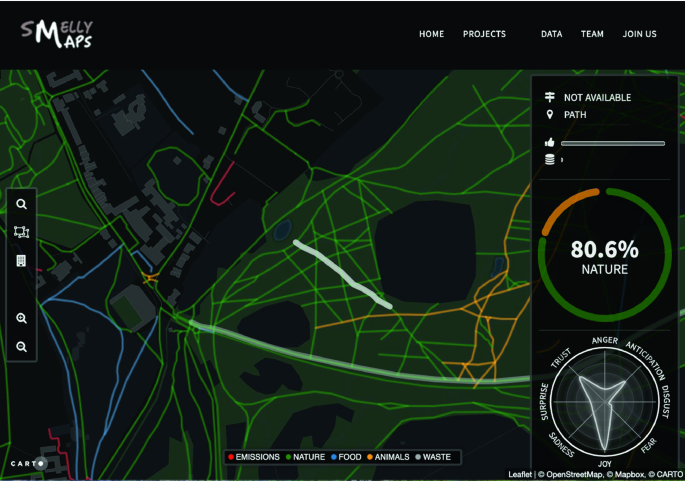
Task: Click the PATH label in info panel
Action: tap(575, 115)
